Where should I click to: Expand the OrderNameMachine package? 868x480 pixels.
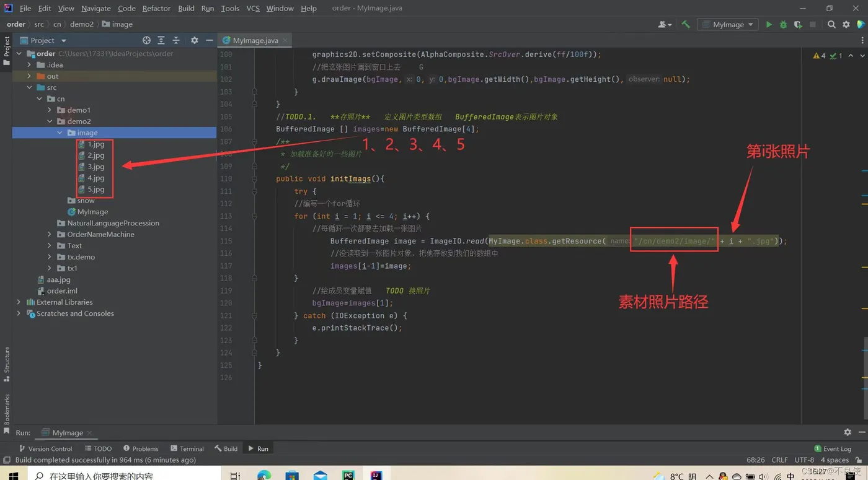tap(50, 234)
